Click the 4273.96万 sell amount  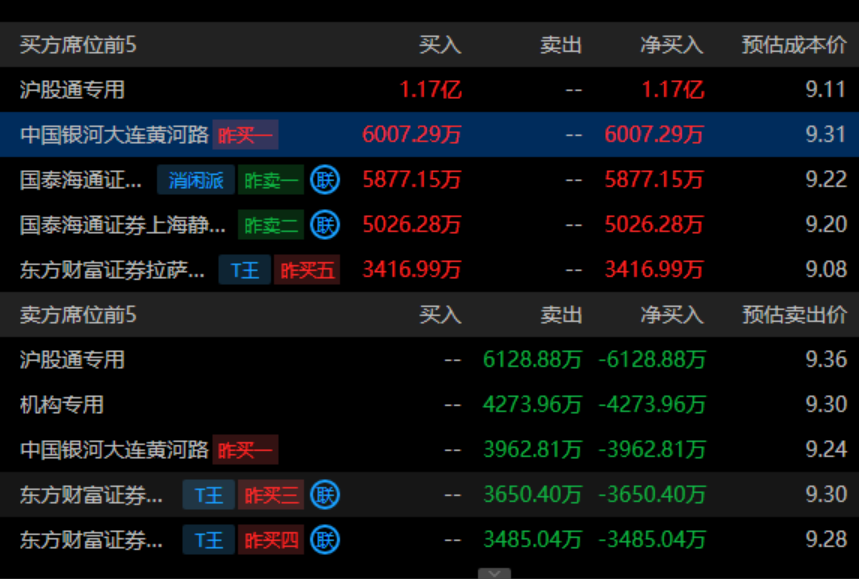click(x=532, y=405)
